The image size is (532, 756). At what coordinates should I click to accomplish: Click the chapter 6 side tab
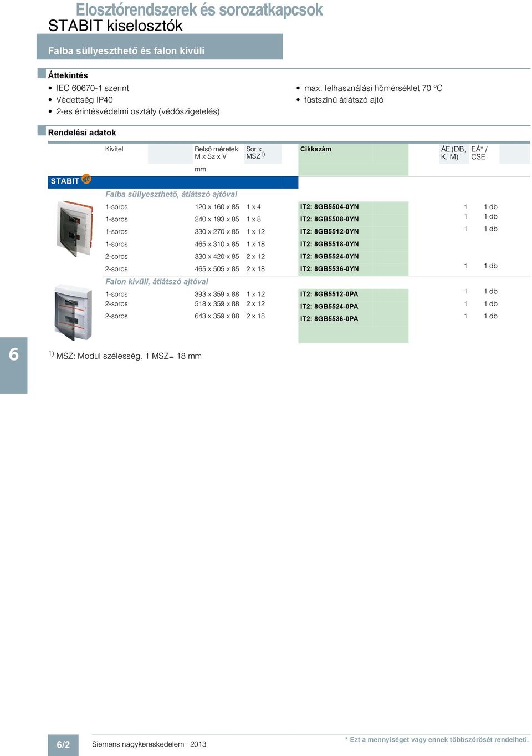14,366
